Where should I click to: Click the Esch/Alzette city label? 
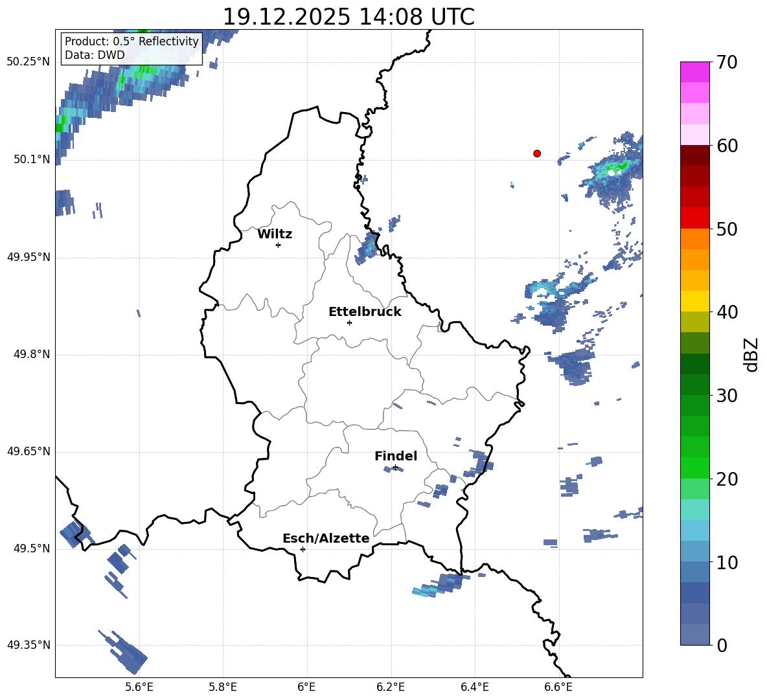point(326,538)
